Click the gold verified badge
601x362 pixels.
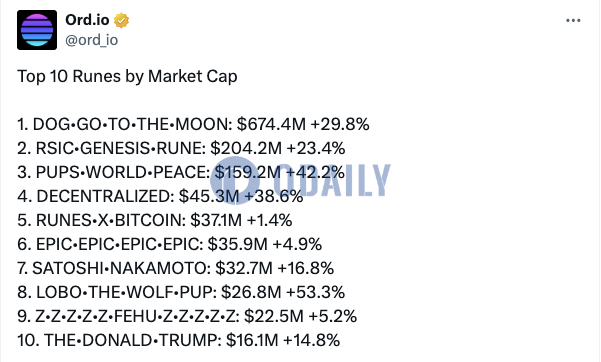[x=121, y=20]
